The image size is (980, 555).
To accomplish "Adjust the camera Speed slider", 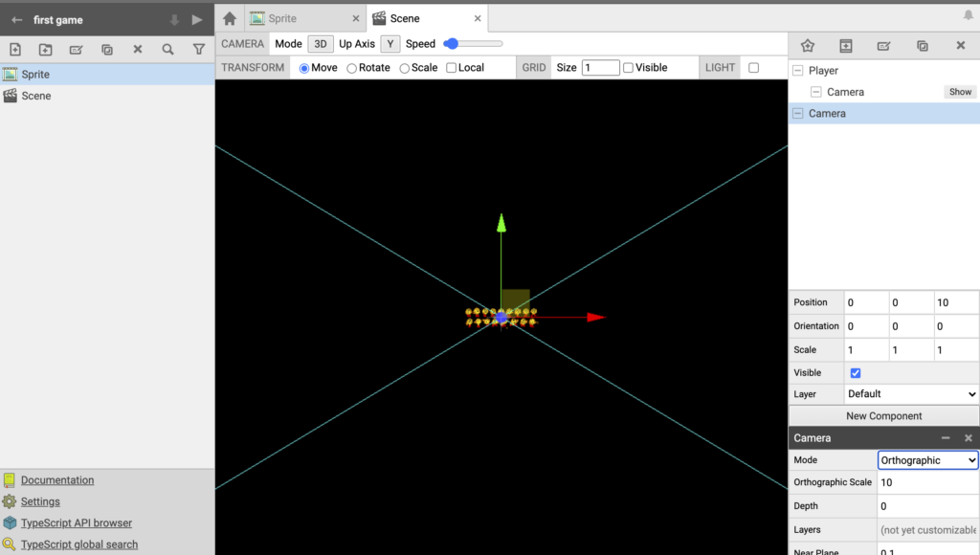I will (473, 44).
